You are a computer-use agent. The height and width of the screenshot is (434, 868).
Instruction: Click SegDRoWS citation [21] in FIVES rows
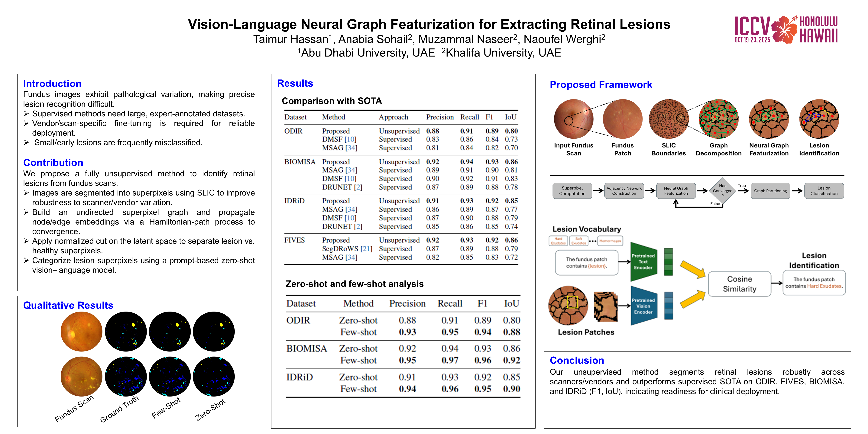(x=366, y=249)
